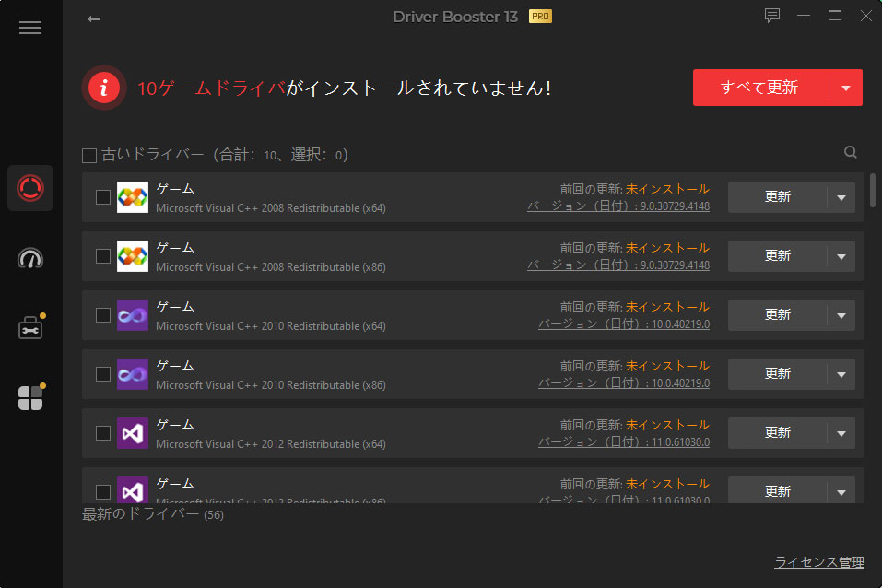This screenshot has height=588, width=882.
Task: Click the search magnifier icon
Action: point(851,152)
